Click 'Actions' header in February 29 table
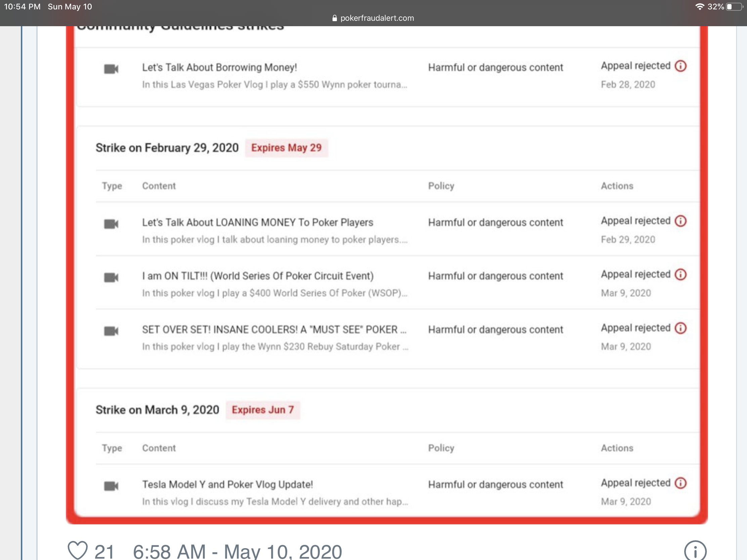 coord(617,186)
